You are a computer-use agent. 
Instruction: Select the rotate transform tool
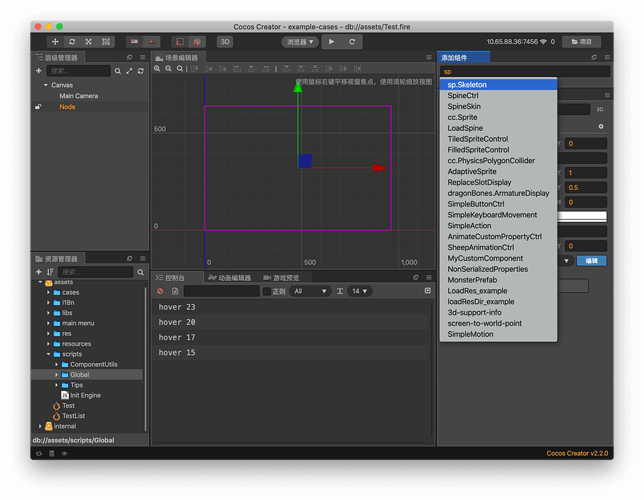coord(71,42)
